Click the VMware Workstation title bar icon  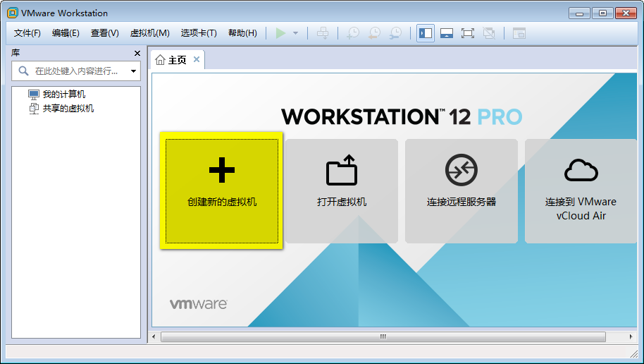click(13, 13)
